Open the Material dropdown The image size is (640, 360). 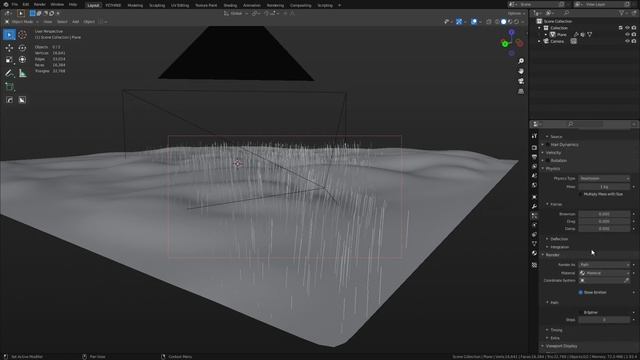click(x=604, y=273)
